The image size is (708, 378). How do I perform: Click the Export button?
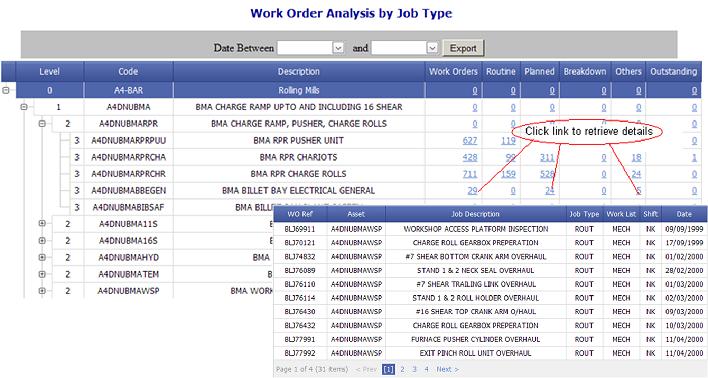[x=463, y=48]
